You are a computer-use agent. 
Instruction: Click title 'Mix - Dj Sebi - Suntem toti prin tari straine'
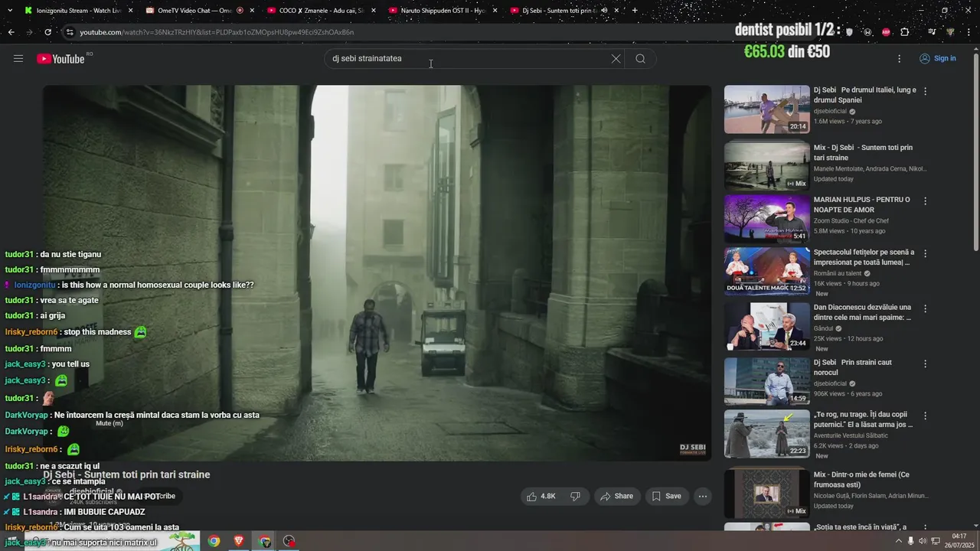point(863,152)
